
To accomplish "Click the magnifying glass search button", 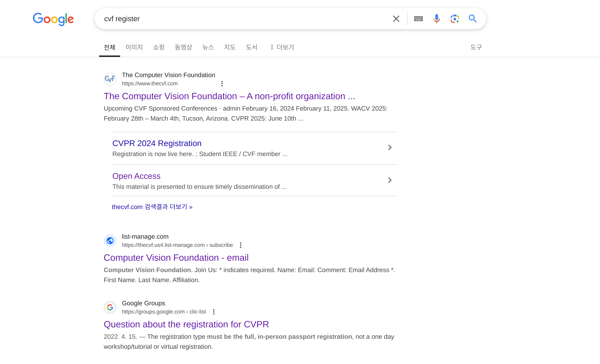I will pyautogui.click(x=472, y=19).
